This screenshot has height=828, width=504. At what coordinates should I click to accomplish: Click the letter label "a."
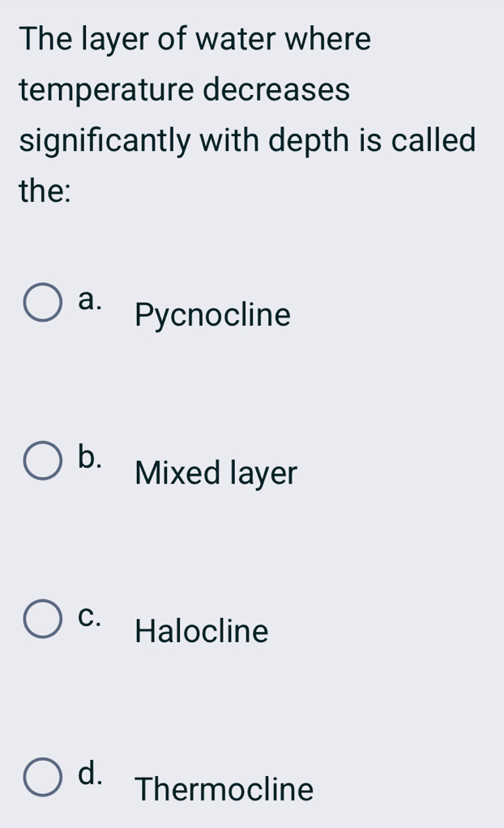[92, 298]
